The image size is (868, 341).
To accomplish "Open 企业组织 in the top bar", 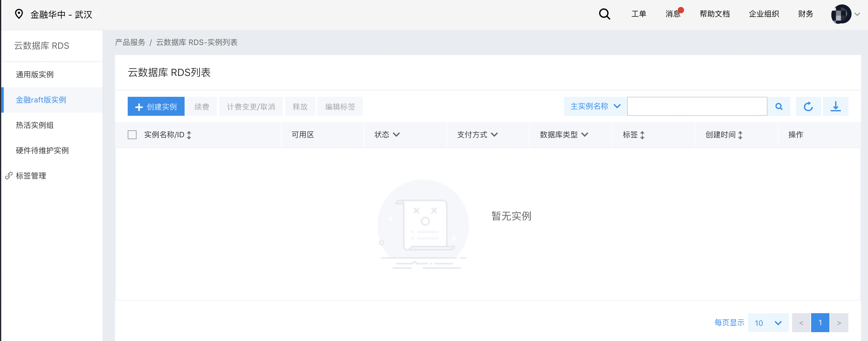I will pos(764,14).
